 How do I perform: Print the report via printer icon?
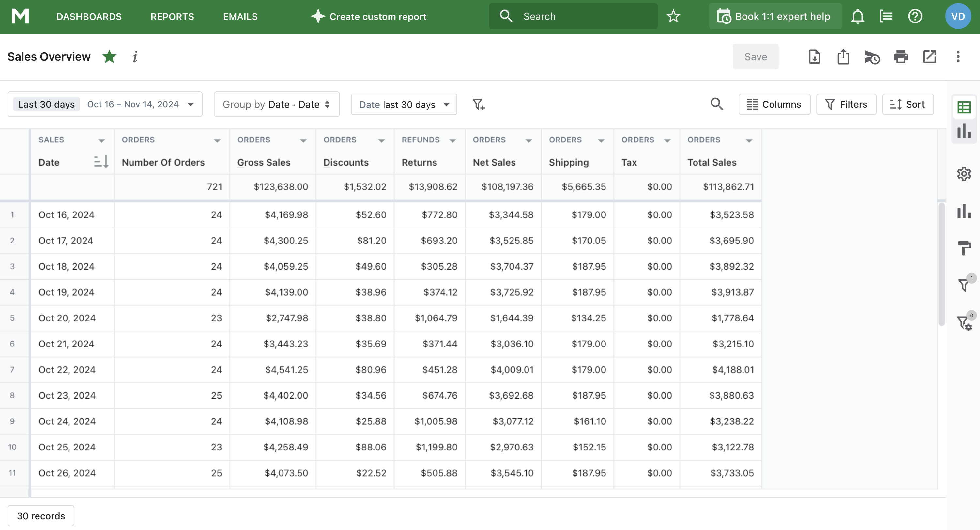[900, 57]
